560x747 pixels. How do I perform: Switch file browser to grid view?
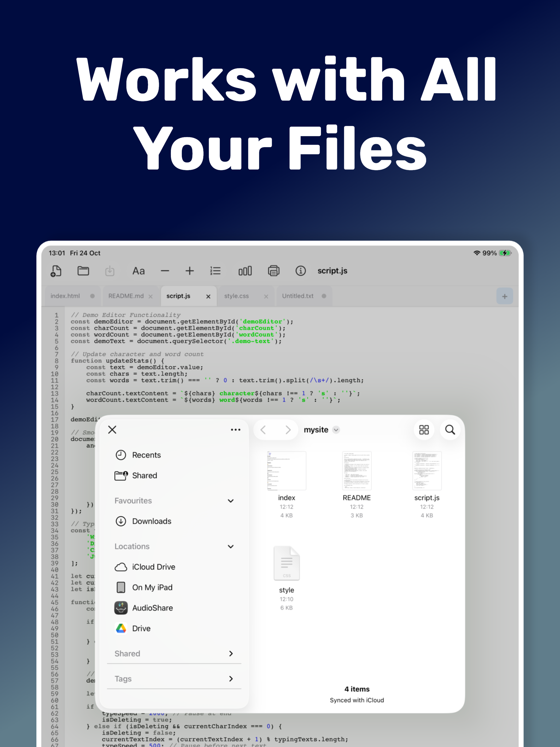[424, 430]
